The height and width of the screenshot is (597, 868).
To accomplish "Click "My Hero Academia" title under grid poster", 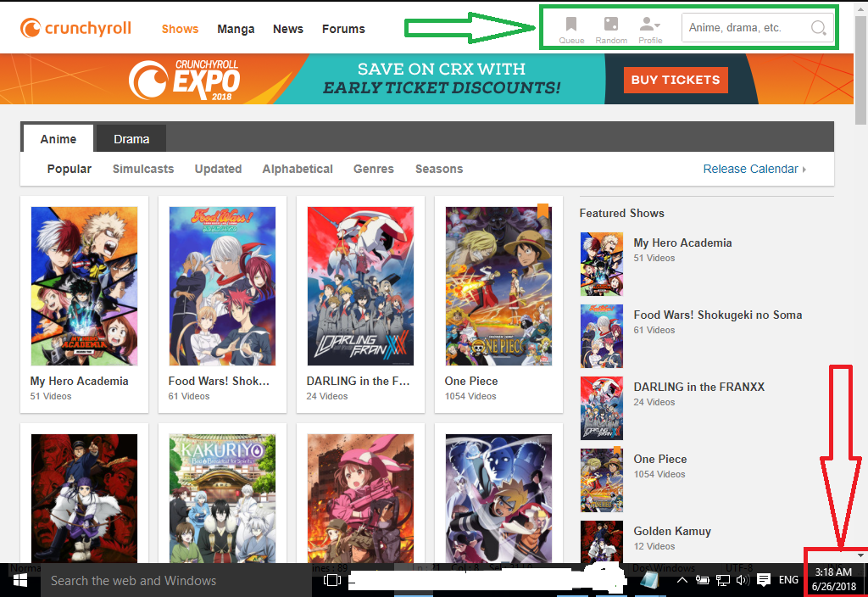I will [x=79, y=381].
